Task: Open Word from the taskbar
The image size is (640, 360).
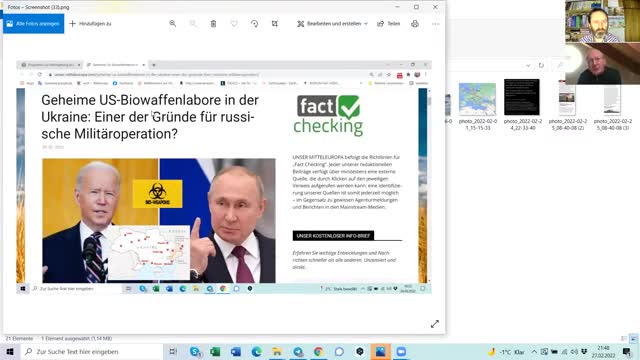Action: [236, 352]
